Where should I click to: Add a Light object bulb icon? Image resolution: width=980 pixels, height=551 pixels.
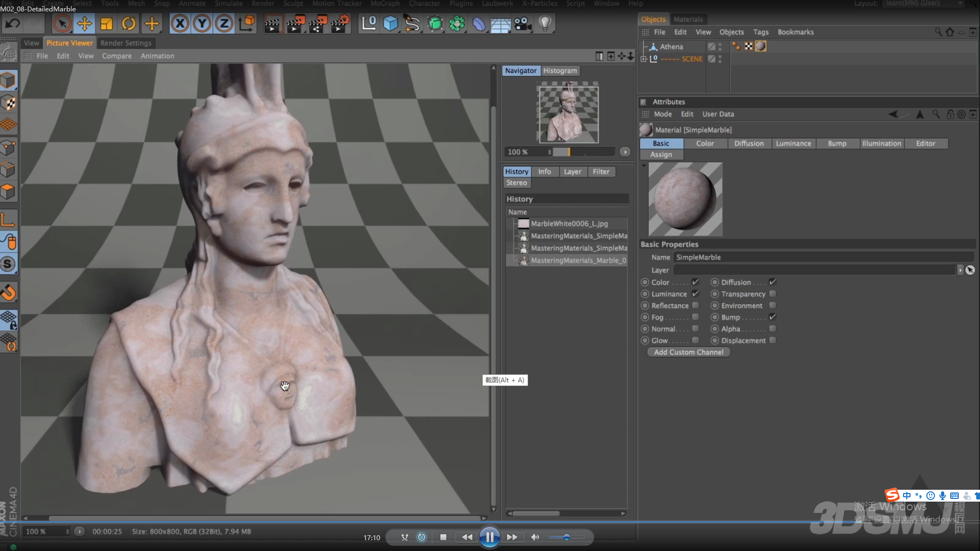[545, 24]
